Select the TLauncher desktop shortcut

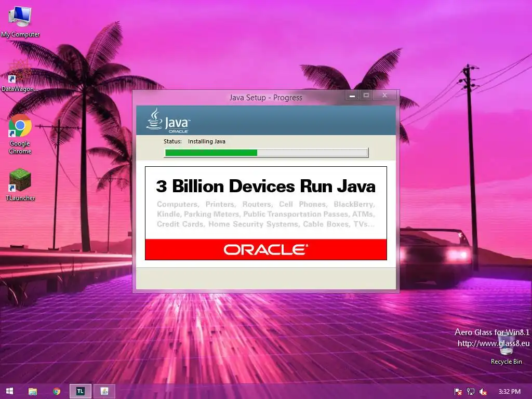tap(20, 185)
